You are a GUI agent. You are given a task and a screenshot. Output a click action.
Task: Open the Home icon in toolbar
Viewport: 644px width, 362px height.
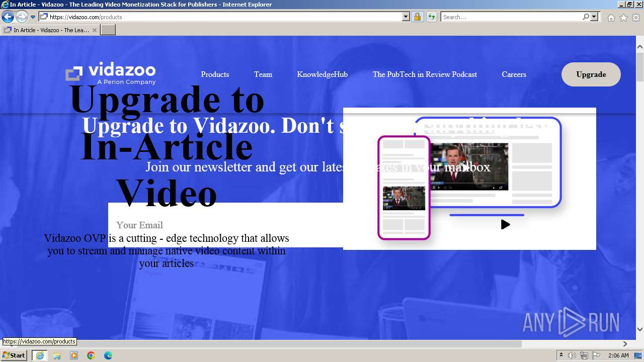tap(611, 18)
